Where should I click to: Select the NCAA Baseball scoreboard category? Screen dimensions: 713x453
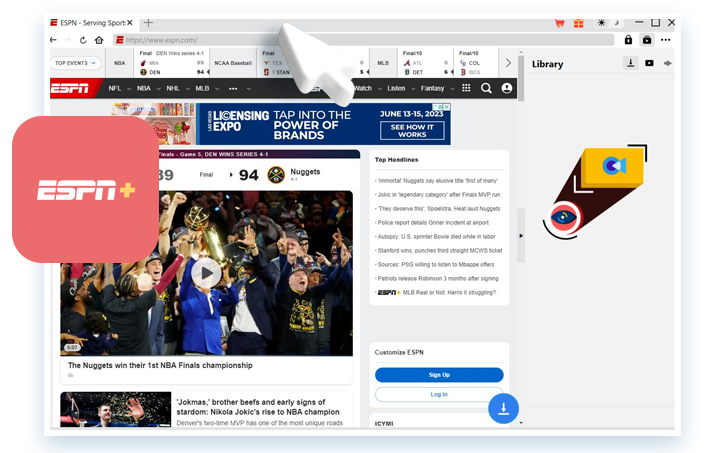[x=233, y=63]
